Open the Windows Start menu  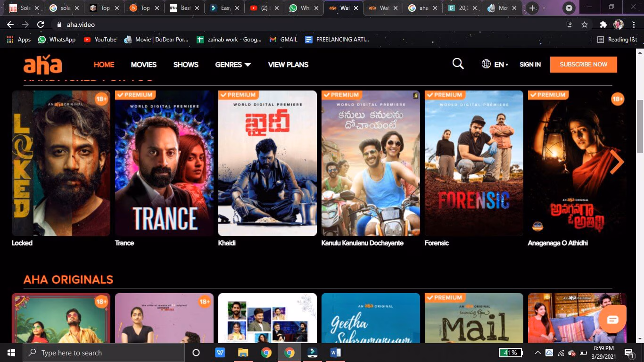[x=11, y=353]
